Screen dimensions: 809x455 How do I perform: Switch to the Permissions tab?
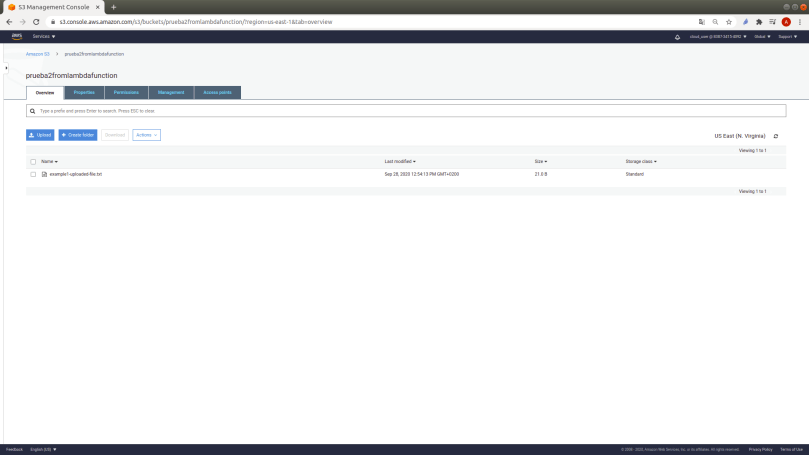[x=126, y=92]
